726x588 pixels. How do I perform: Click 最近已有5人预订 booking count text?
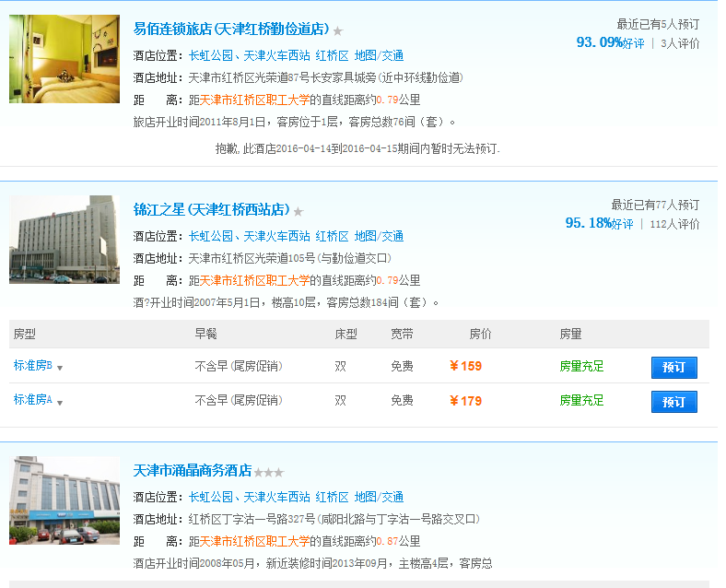pyautogui.click(x=658, y=24)
